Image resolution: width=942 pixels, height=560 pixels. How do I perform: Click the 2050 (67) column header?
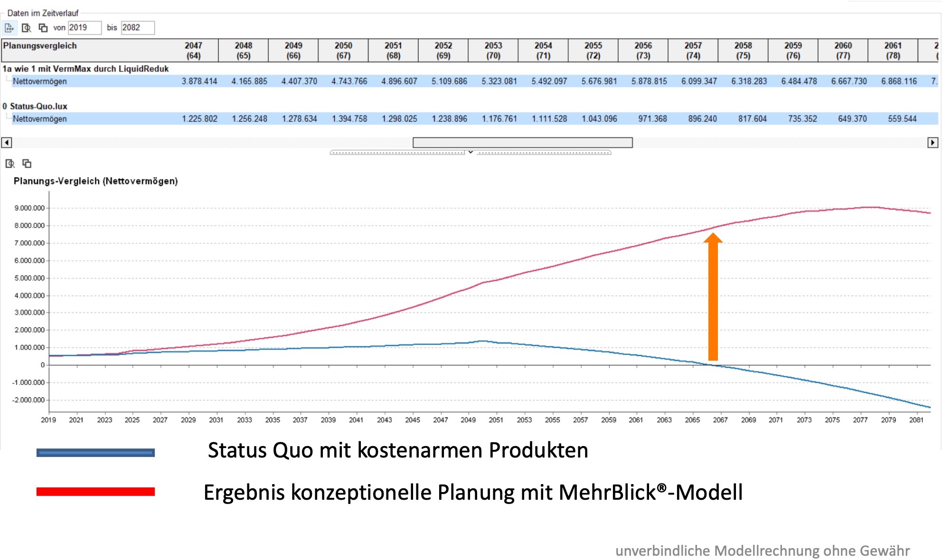[x=343, y=50]
